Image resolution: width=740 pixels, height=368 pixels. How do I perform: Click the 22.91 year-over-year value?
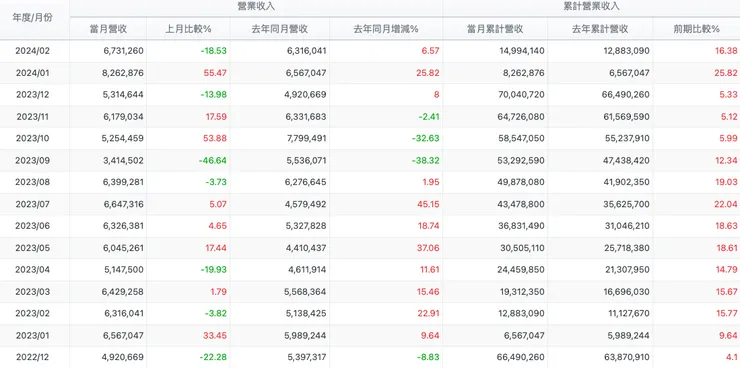(429, 313)
